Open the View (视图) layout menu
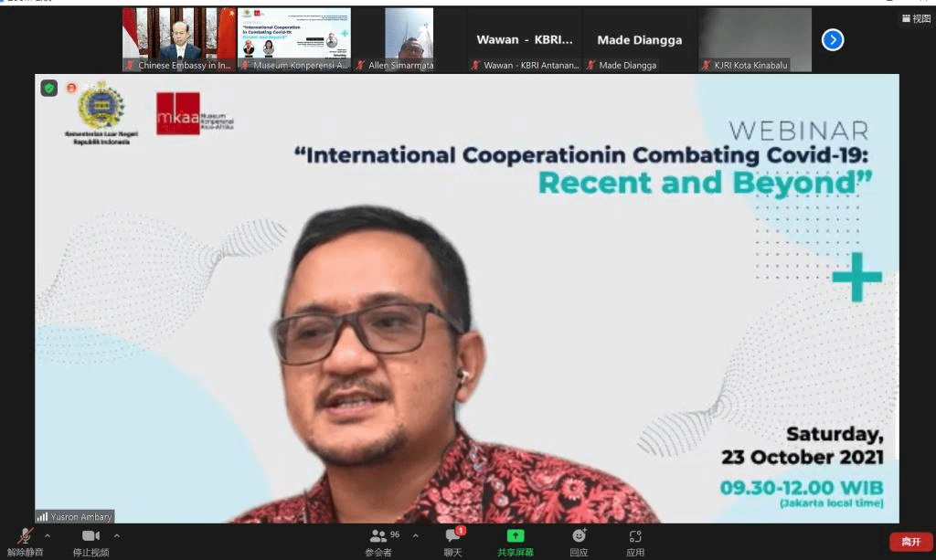Screen dimensions: 936x560 tap(916, 18)
